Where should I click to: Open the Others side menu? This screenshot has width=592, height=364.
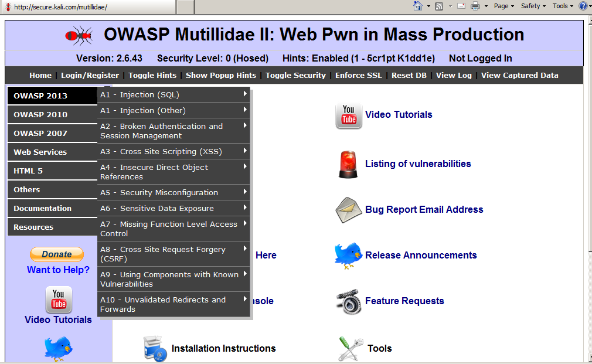[x=52, y=190]
